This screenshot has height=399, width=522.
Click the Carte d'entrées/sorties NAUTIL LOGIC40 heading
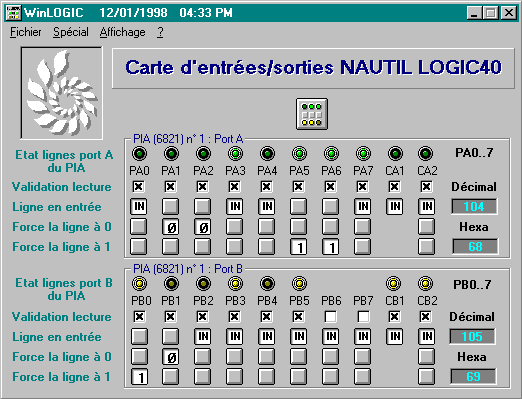[x=313, y=68]
